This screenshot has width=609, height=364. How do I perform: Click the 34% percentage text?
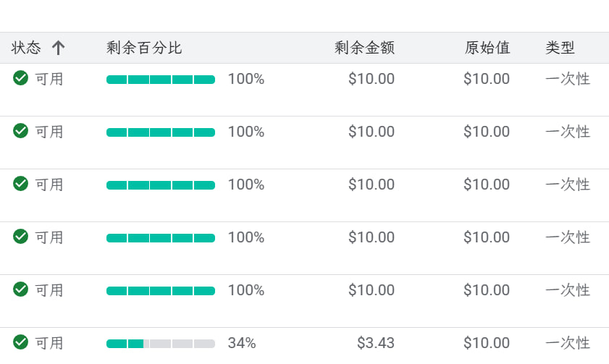tap(242, 343)
